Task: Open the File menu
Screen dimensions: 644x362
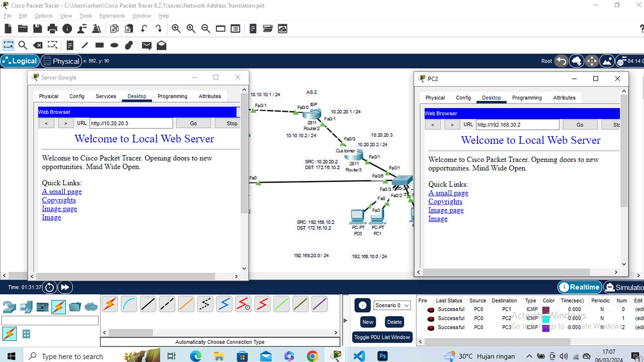Action: (8, 16)
